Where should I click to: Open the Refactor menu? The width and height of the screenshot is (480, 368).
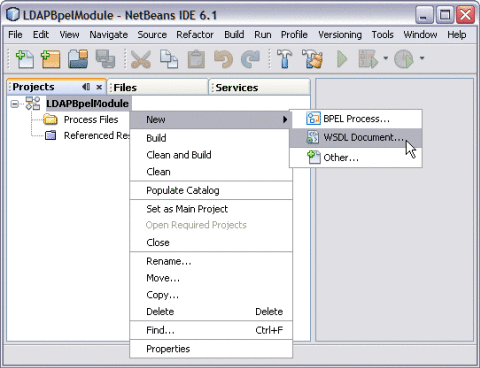coord(195,34)
